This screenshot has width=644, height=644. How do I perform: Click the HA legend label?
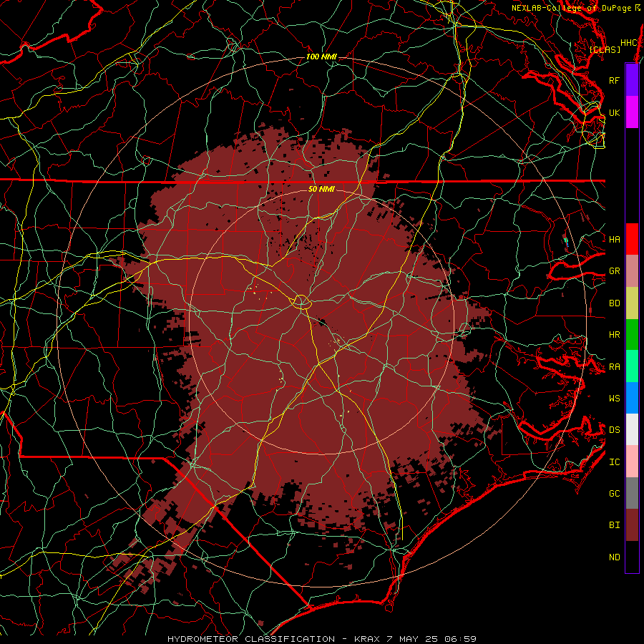614,239
